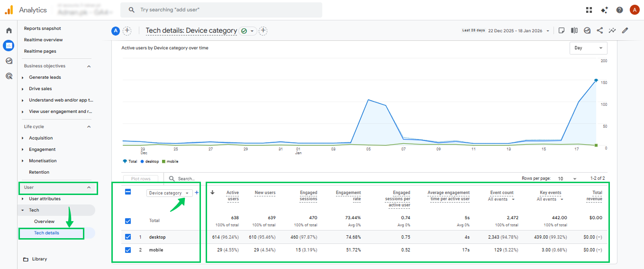Select Overview under Tech section
Viewport: 644px width, 269px height.
click(44, 222)
